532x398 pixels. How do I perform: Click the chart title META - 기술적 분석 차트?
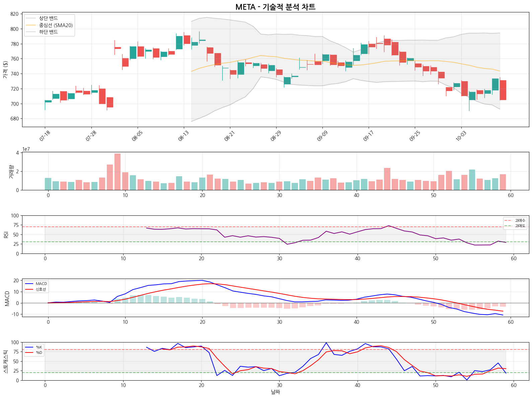point(275,7)
